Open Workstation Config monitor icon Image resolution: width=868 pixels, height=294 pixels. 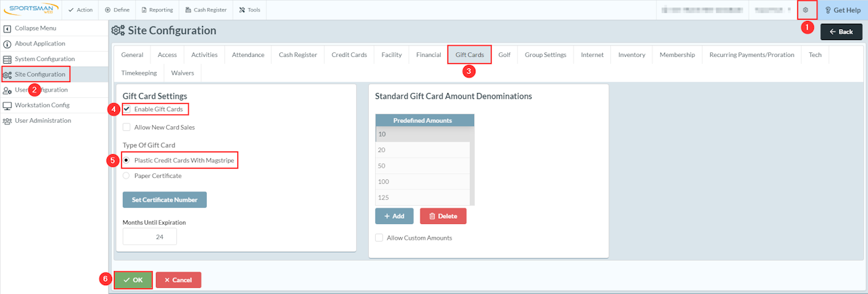click(7, 105)
